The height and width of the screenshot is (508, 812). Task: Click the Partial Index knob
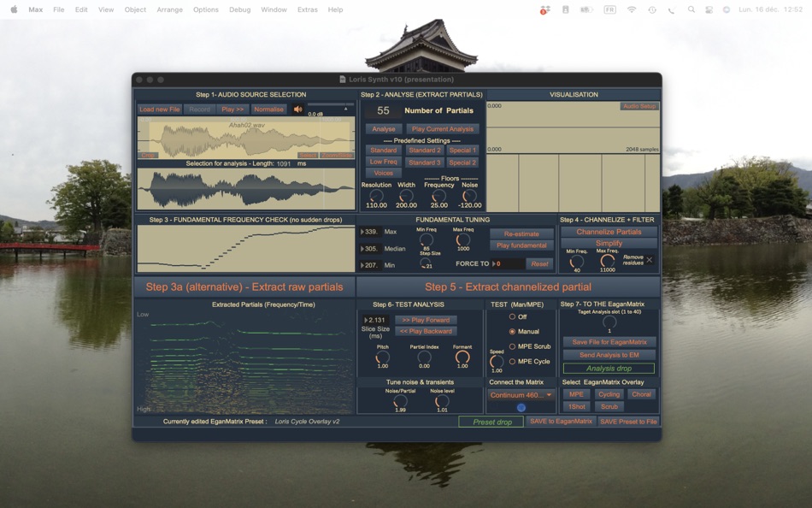tap(424, 357)
